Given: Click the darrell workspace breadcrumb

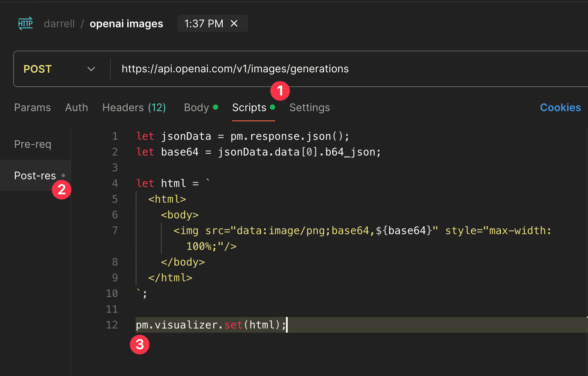Looking at the screenshot, I should 59,23.
